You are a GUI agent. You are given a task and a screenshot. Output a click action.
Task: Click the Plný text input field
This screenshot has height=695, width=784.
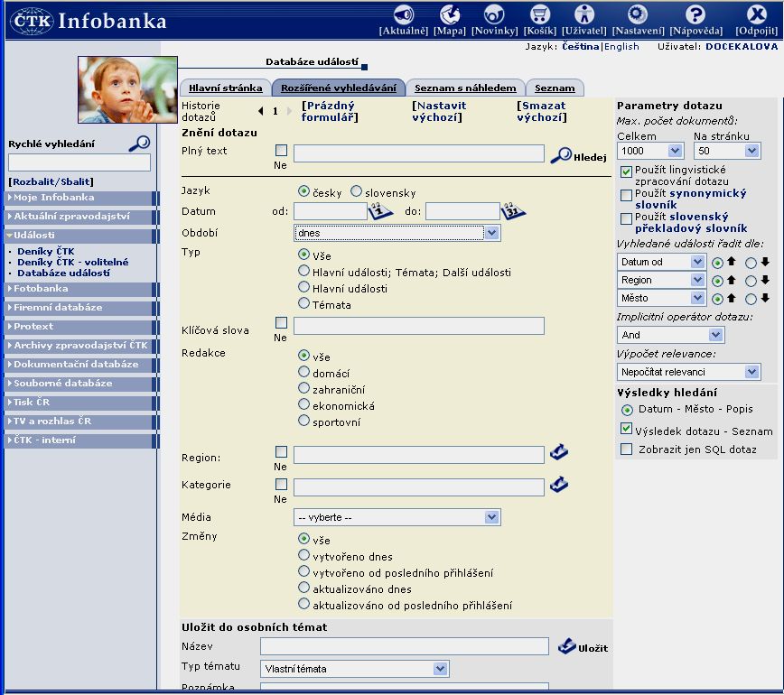pyautogui.click(x=418, y=153)
